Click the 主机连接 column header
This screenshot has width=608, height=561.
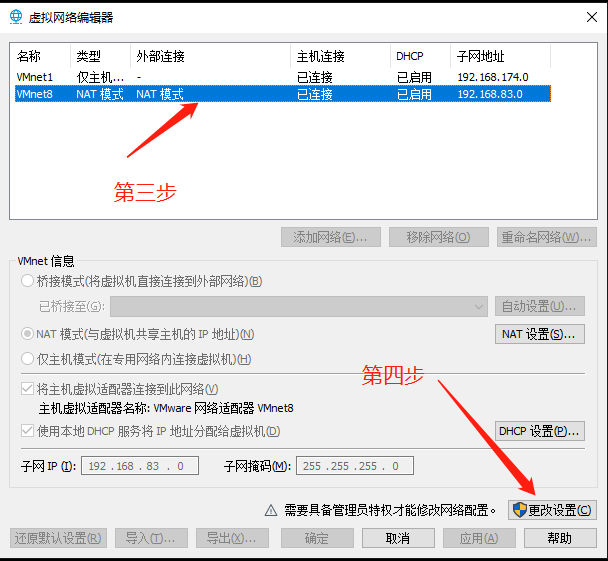pos(340,56)
